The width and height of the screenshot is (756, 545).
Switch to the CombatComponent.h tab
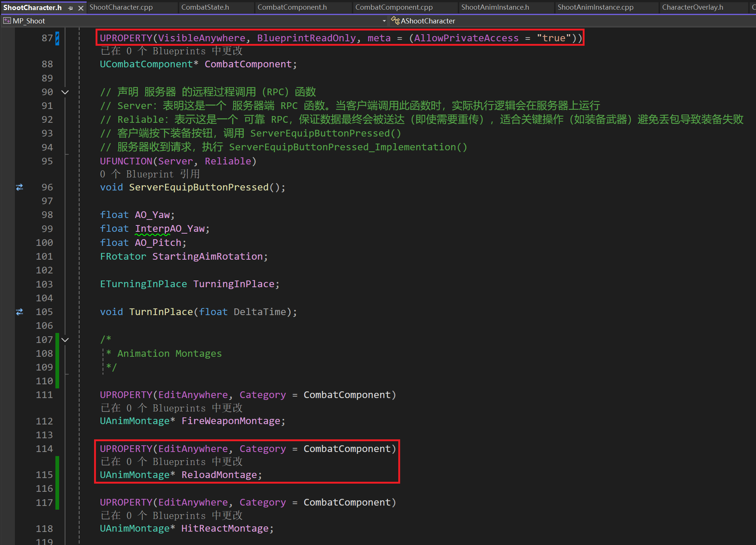(x=292, y=7)
